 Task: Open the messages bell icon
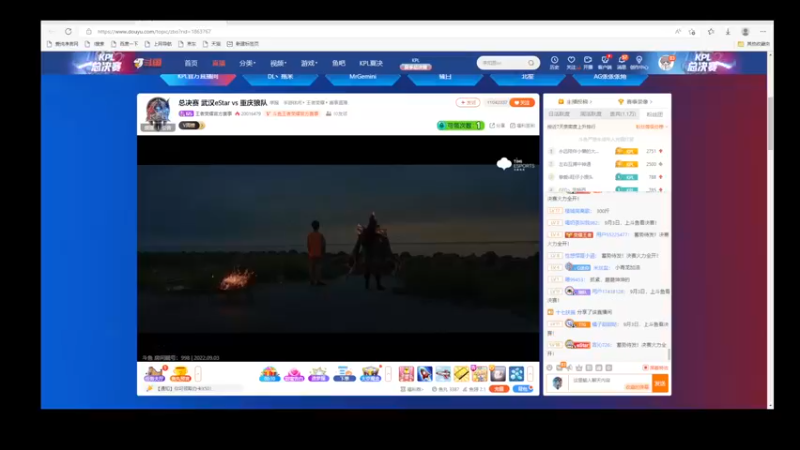pyautogui.click(x=621, y=62)
